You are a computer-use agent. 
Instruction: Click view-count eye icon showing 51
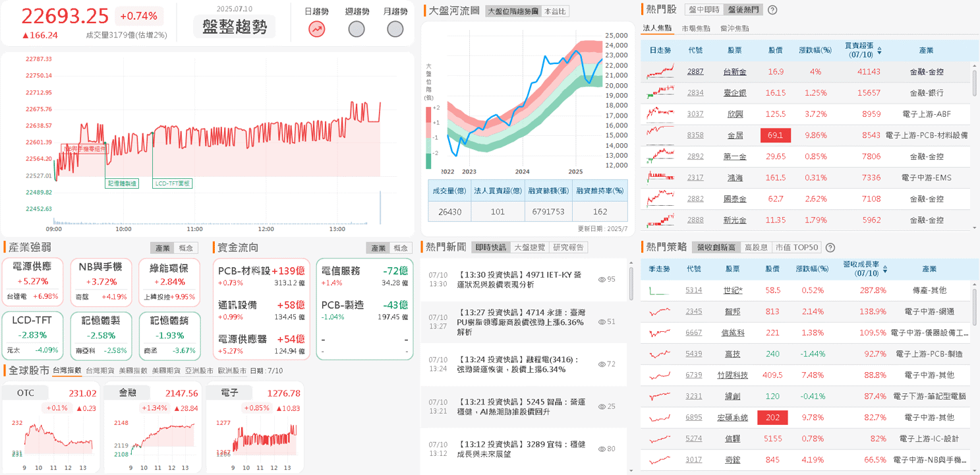pyautogui.click(x=602, y=322)
